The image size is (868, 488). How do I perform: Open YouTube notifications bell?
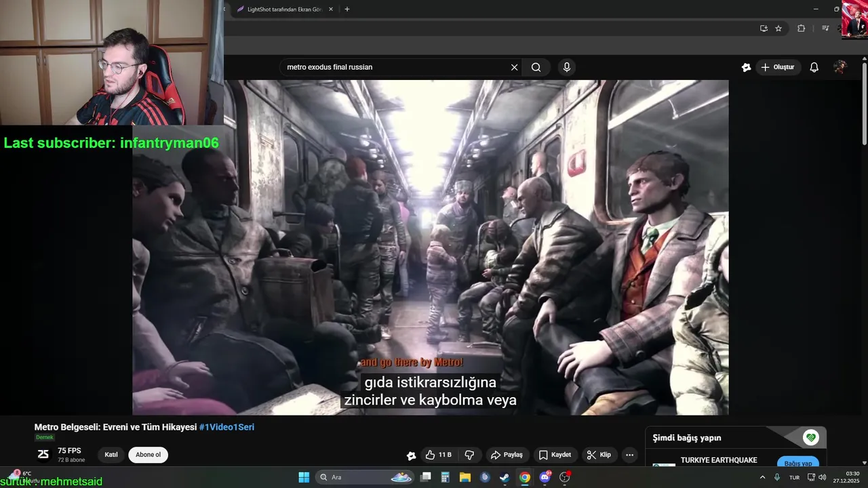(814, 67)
